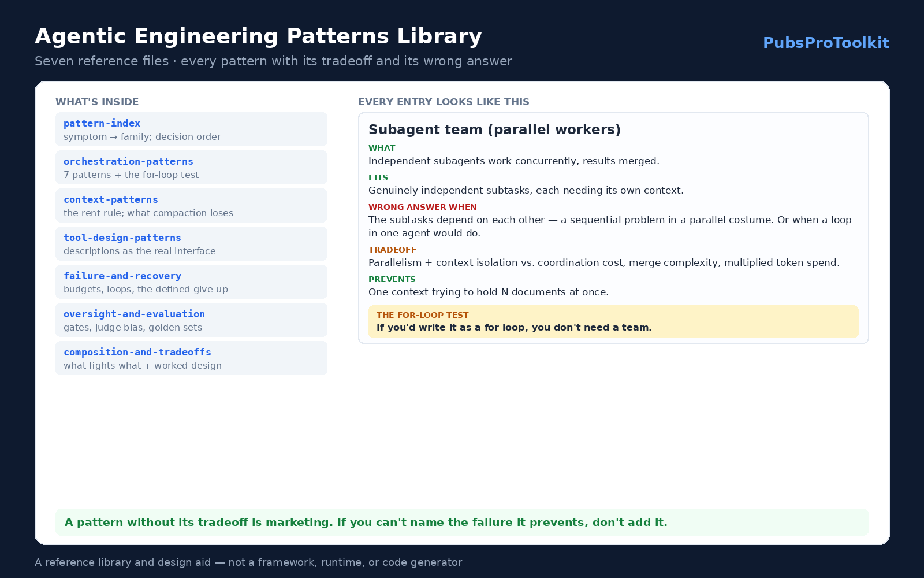The image size is (924, 578).
Task: Click 'gates, judge bias, golden sets' text
Action: tap(133, 328)
